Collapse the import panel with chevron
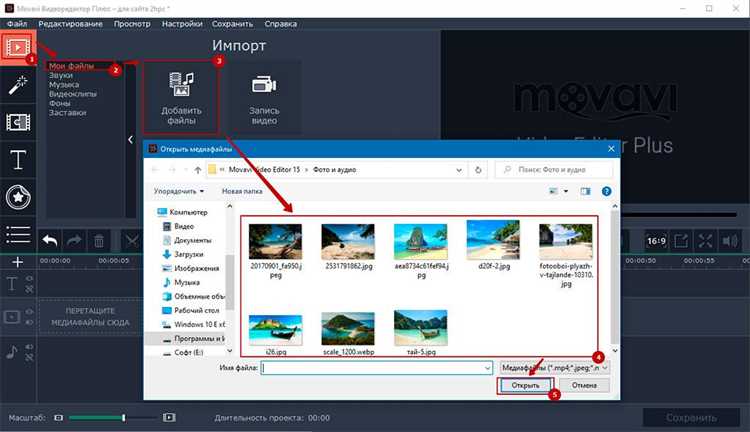 [131, 140]
